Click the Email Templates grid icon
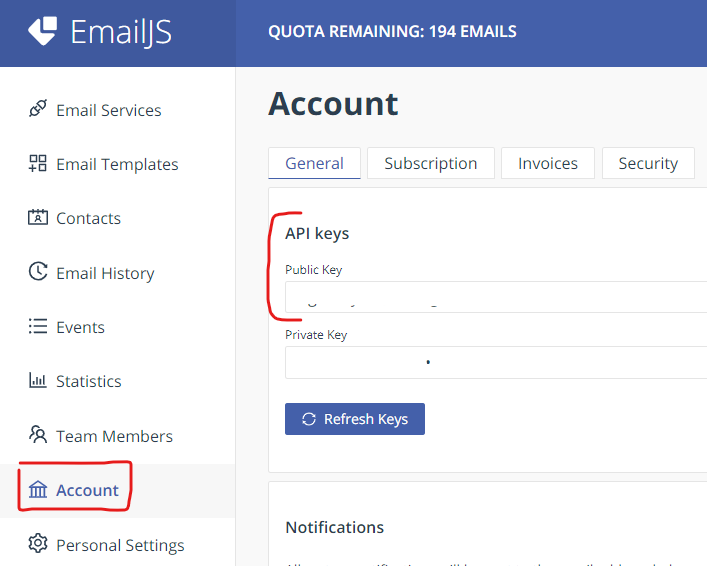Viewport: 707px width, 566px height. click(38, 163)
